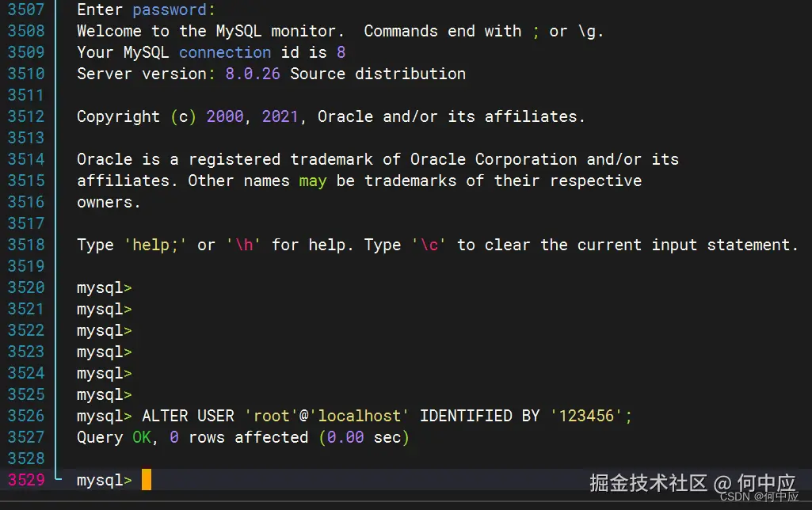Click 'Oracle Corporation' in line 3514

[493, 159]
